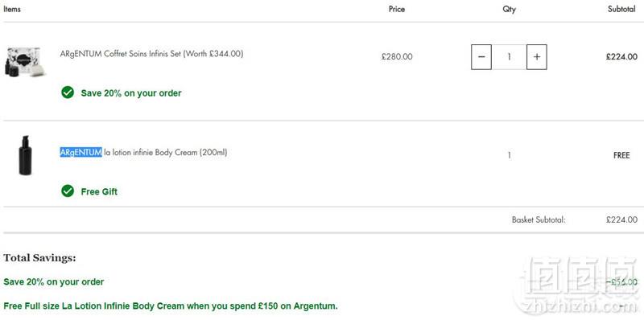Click the Free Gift label

99,191
